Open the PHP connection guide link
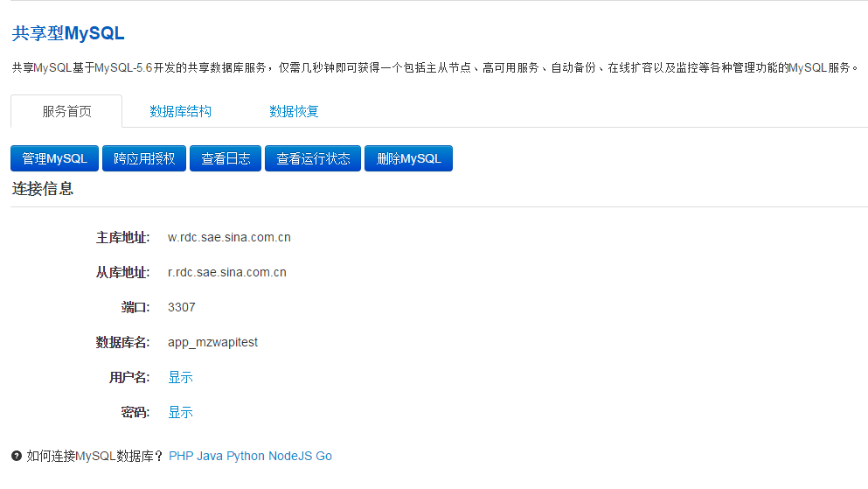The height and width of the screenshot is (489, 868). coord(181,456)
